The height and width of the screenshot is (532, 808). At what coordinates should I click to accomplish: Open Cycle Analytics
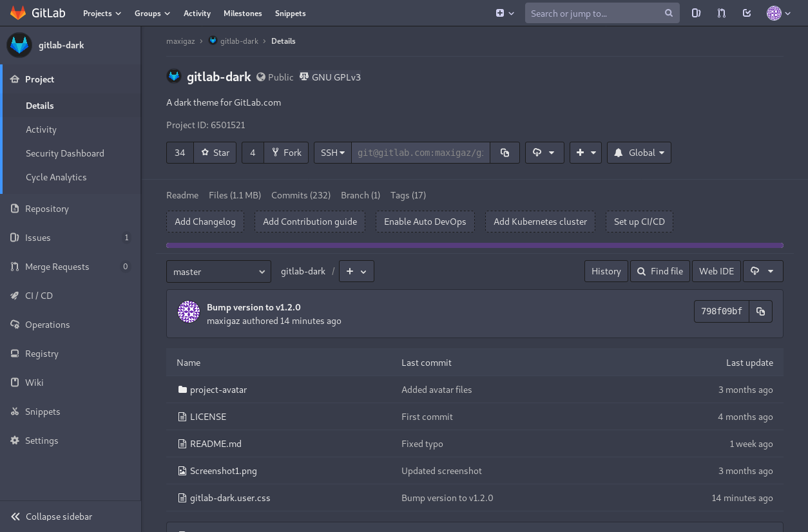point(56,177)
